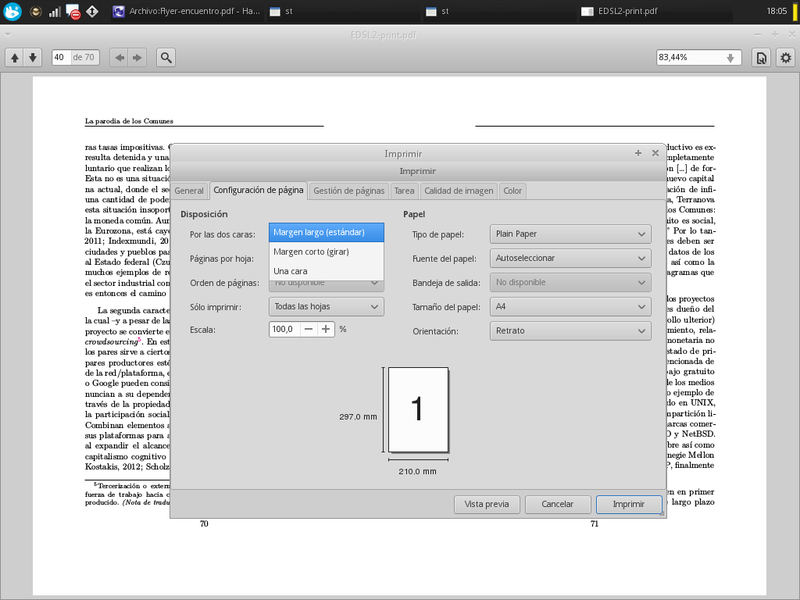Image resolution: width=800 pixels, height=600 pixels.
Task: Click the Vista previa button
Action: [x=487, y=504]
